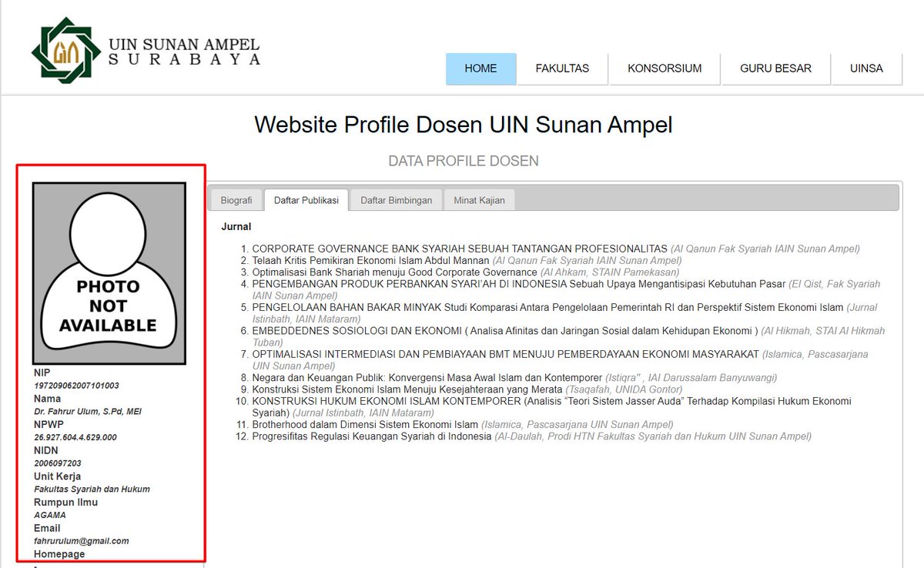The image size is (924, 568).
Task: Click the Website Profile Dosen UIN Sunan Ampel heading
Action: coord(464,125)
